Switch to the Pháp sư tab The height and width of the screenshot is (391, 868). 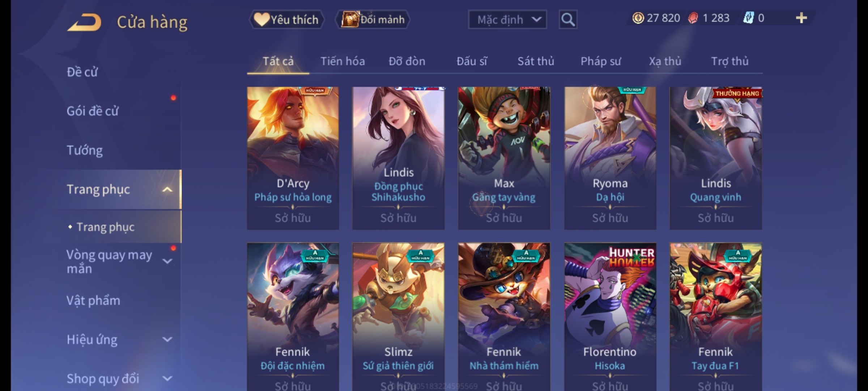tap(601, 61)
